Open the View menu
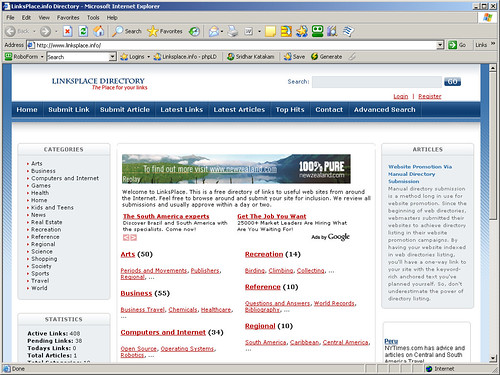Viewport: 500px width, 375px height. (x=44, y=18)
